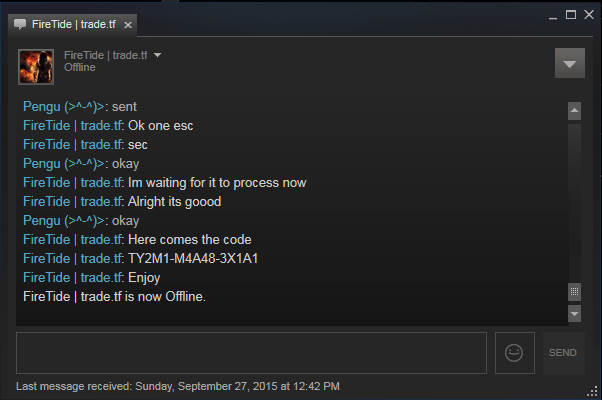
Task: Click FireTide name on 'Enjoy' message
Action: tap(73, 278)
